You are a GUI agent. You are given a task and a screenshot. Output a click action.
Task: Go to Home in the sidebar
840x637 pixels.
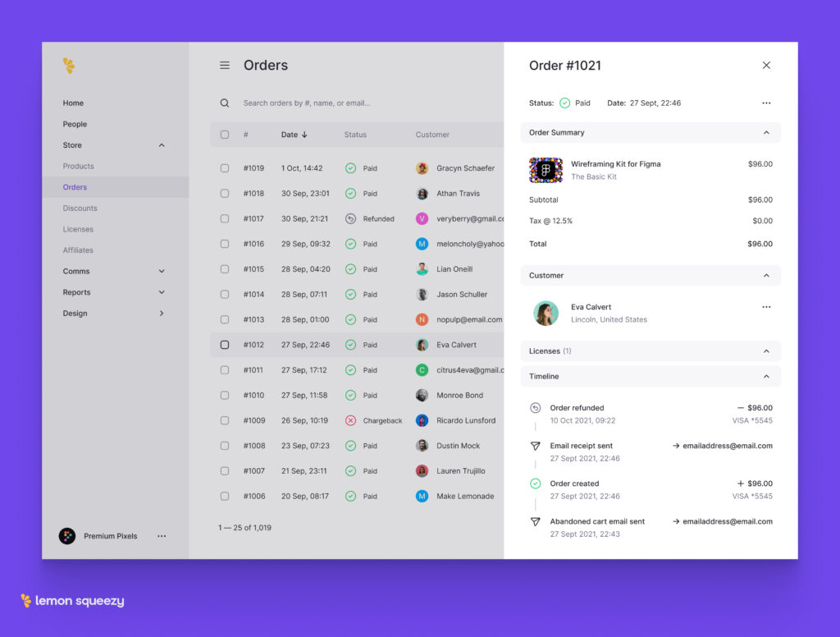tap(73, 103)
